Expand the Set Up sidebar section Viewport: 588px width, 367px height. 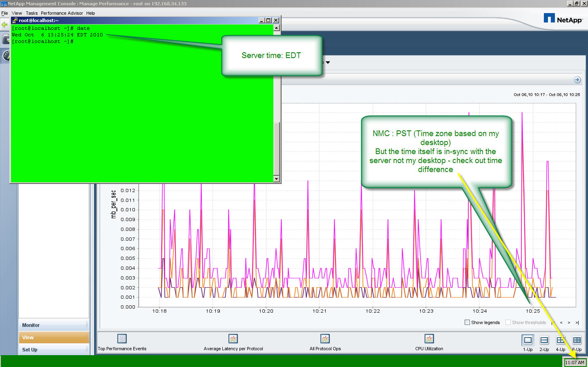[x=53, y=350]
